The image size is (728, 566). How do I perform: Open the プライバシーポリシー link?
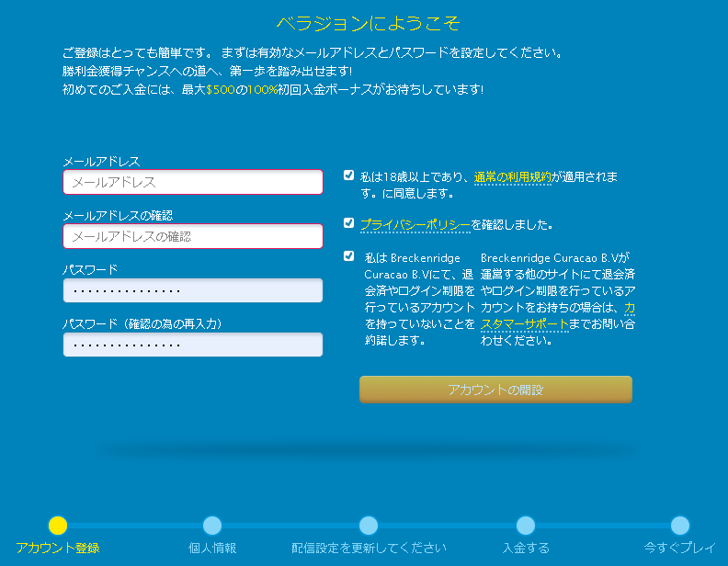pos(415,225)
